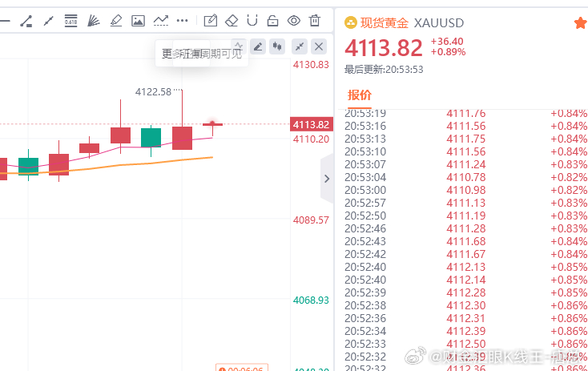The height and width of the screenshot is (371, 588).
Task: Change the candlestick chart type
Action: 277,46
